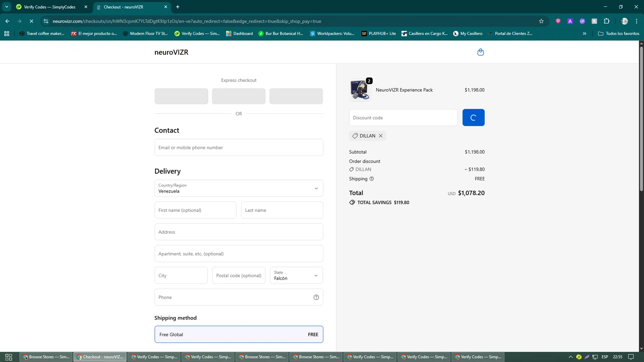Screen dimensions: 644x362
Task: Click the TOTAL SAVINGS $119.80 text
Action: pyautogui.click(x=383, y=202)
